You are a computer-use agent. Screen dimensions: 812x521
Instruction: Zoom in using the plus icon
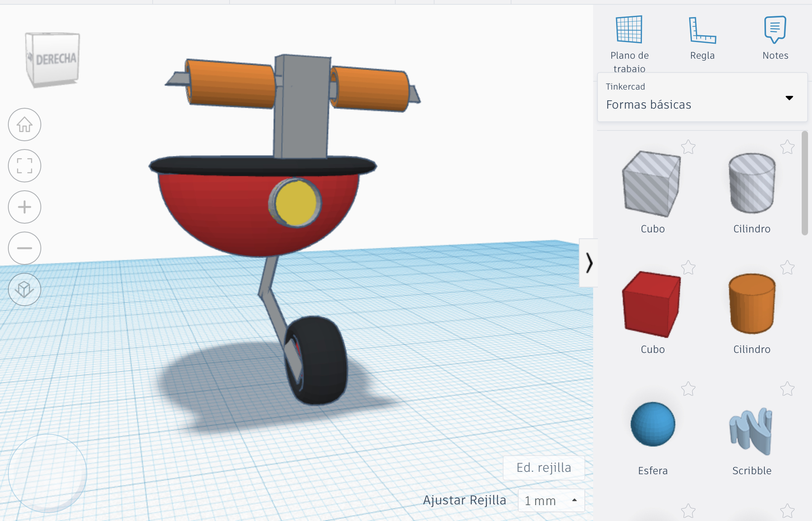(x=25, y=207)
